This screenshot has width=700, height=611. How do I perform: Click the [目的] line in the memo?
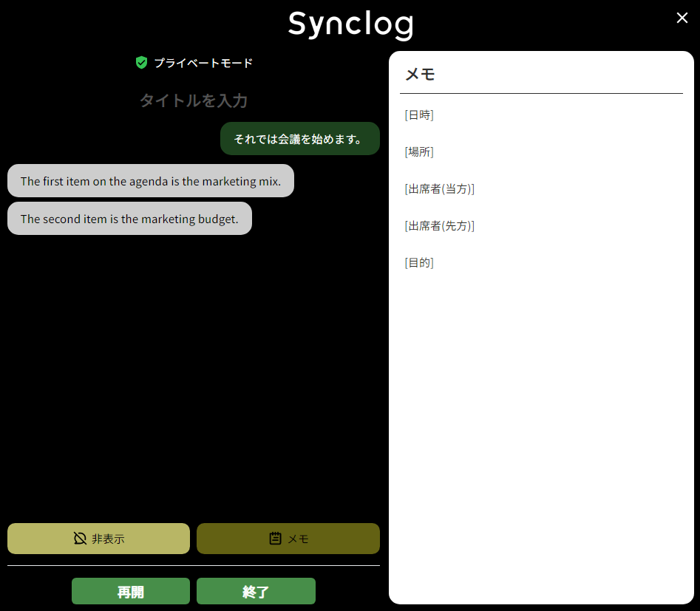(x=419, y=262)
